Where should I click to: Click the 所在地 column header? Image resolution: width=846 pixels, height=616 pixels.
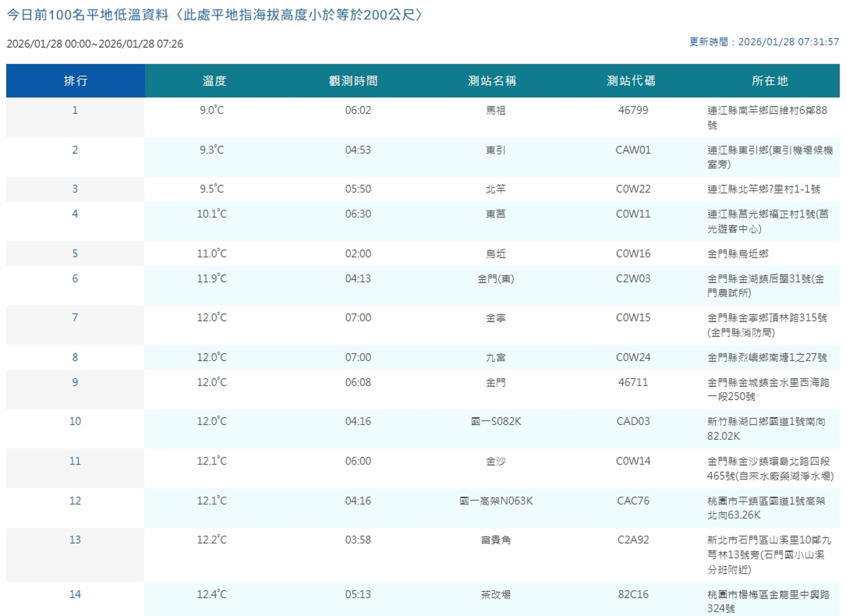point(770,81)
